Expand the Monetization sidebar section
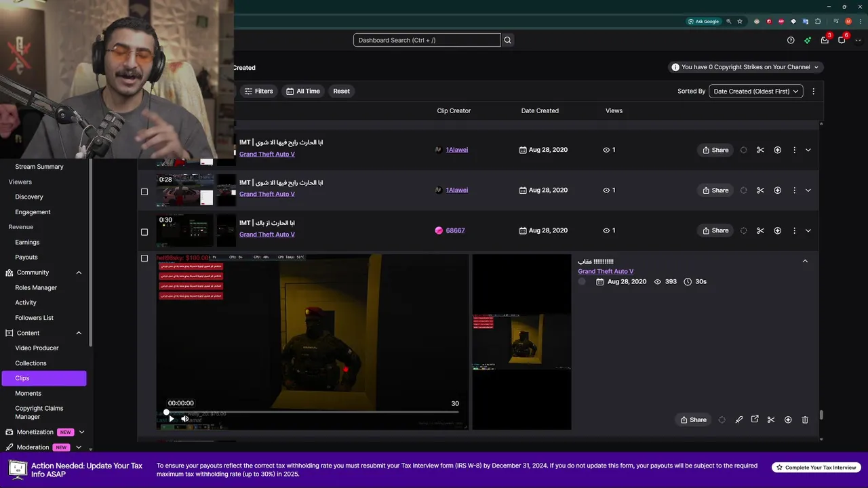 point(81,432)
